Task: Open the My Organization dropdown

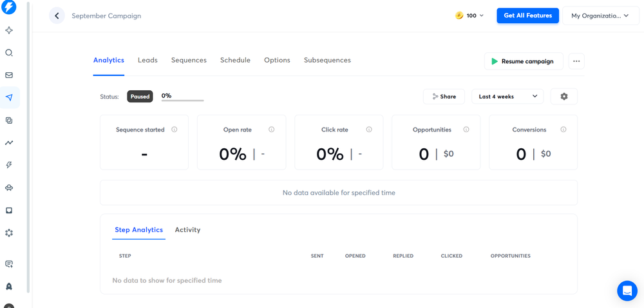Action: pyautogui.click(x=600, y=15)
